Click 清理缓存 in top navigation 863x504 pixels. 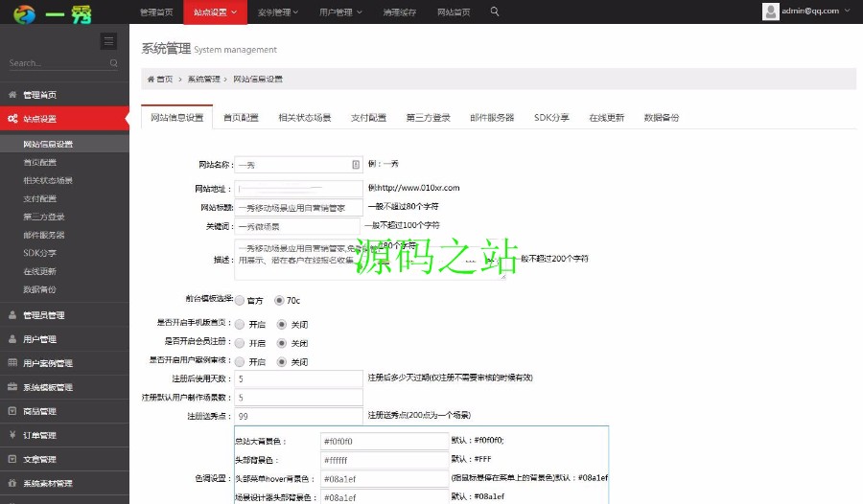click(400, 12)
